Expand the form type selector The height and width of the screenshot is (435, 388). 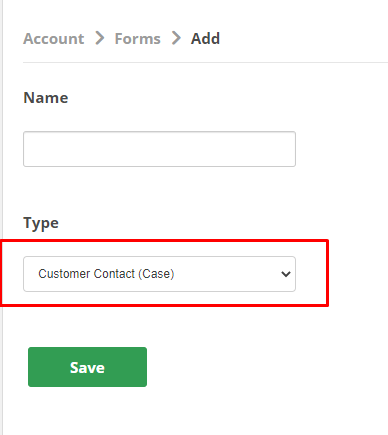[159, 274]
